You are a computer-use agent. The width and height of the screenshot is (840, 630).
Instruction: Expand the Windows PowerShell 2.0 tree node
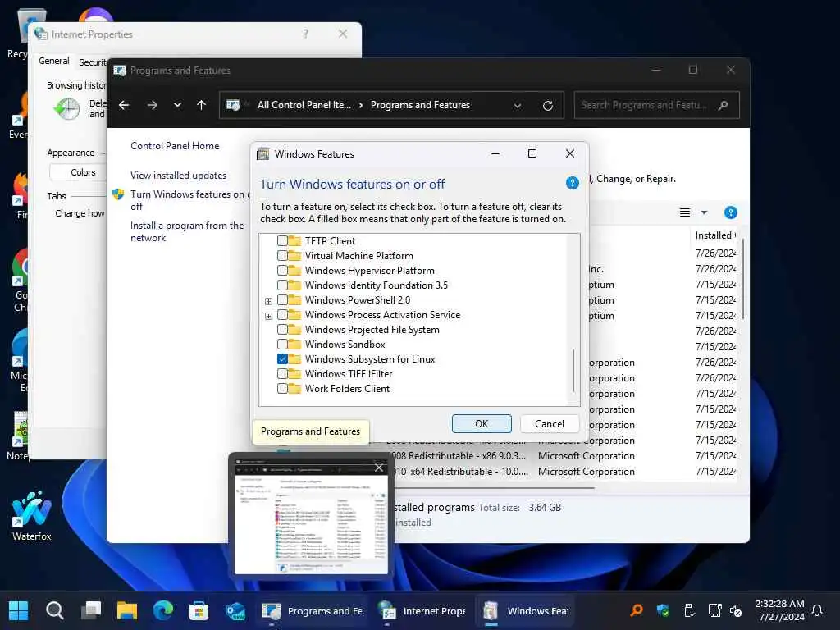point(268,301)
